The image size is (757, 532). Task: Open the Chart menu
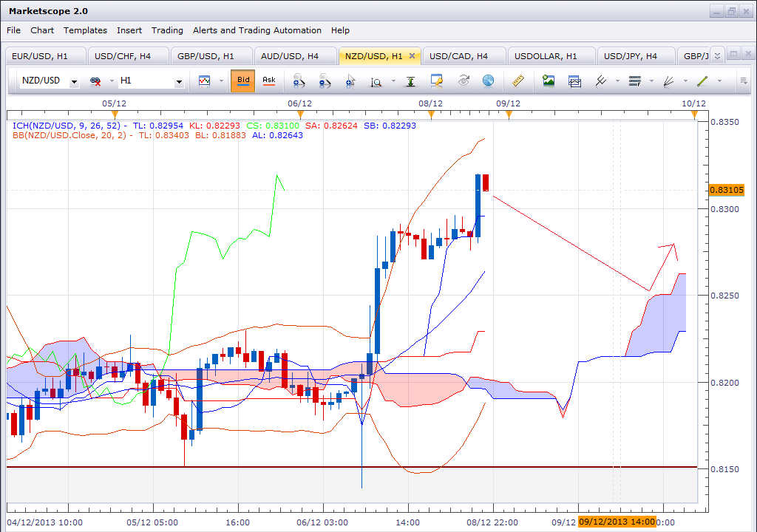[x=42, y=30]
